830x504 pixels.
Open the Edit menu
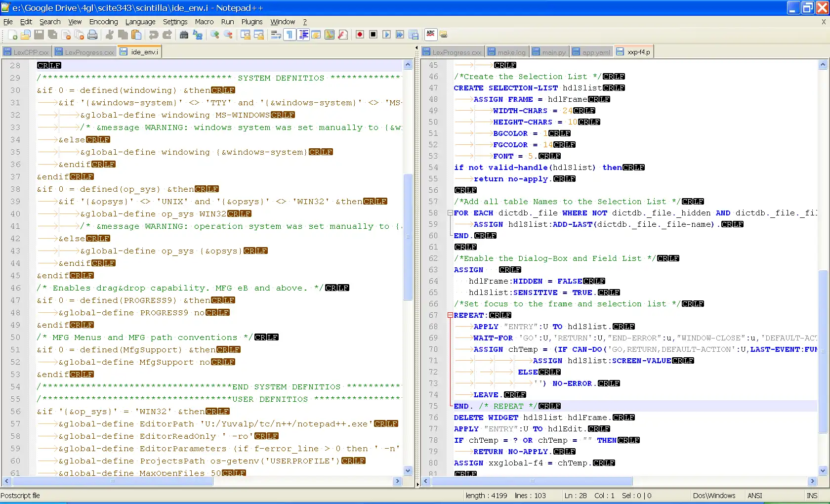[x=26, y=22]
